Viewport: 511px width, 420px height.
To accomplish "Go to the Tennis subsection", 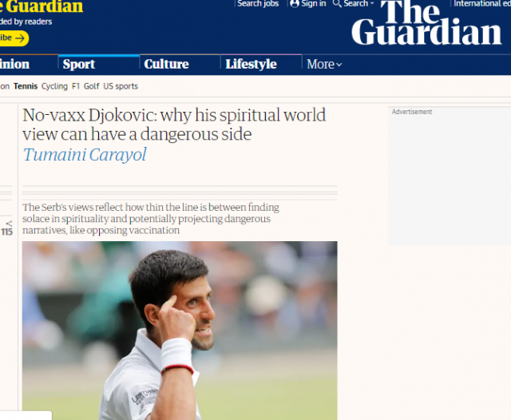I will point(26,86).
